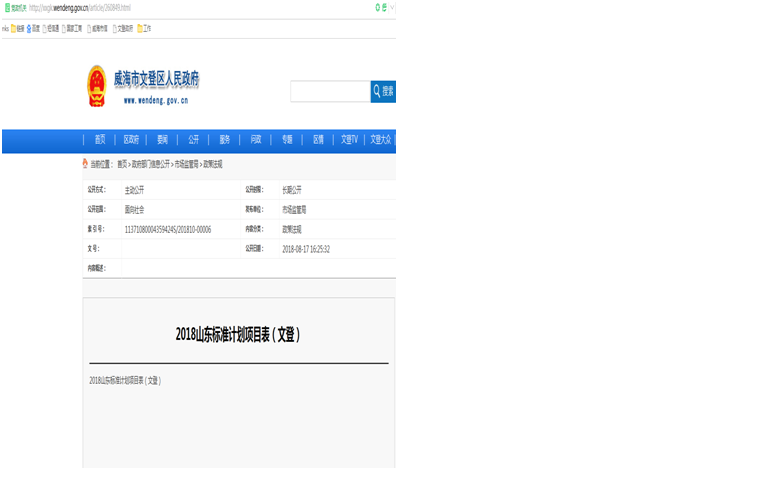Open the 首页 navigation tab
This screenshot has width=771, height=493.
100,140
